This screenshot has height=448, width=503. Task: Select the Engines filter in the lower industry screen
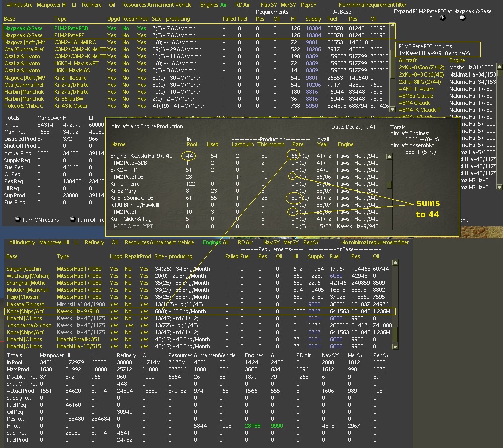pyautogui.click(x=212, y=242)
